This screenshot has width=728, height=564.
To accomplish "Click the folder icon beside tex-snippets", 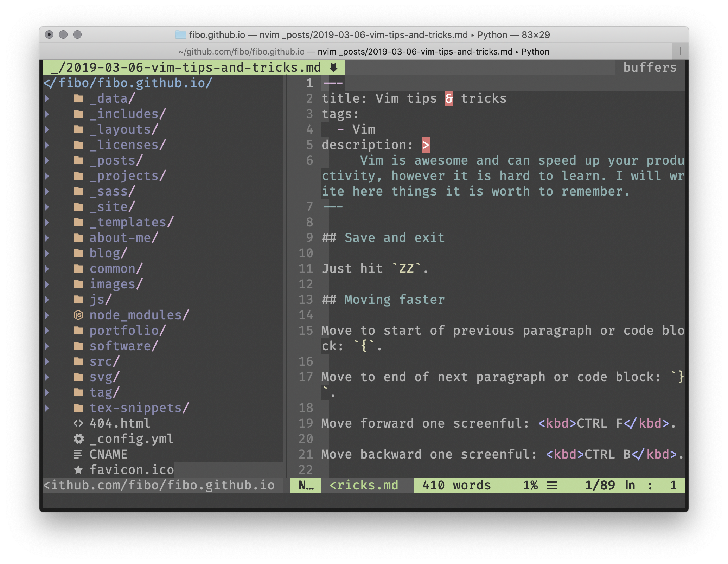I will 78,408.
